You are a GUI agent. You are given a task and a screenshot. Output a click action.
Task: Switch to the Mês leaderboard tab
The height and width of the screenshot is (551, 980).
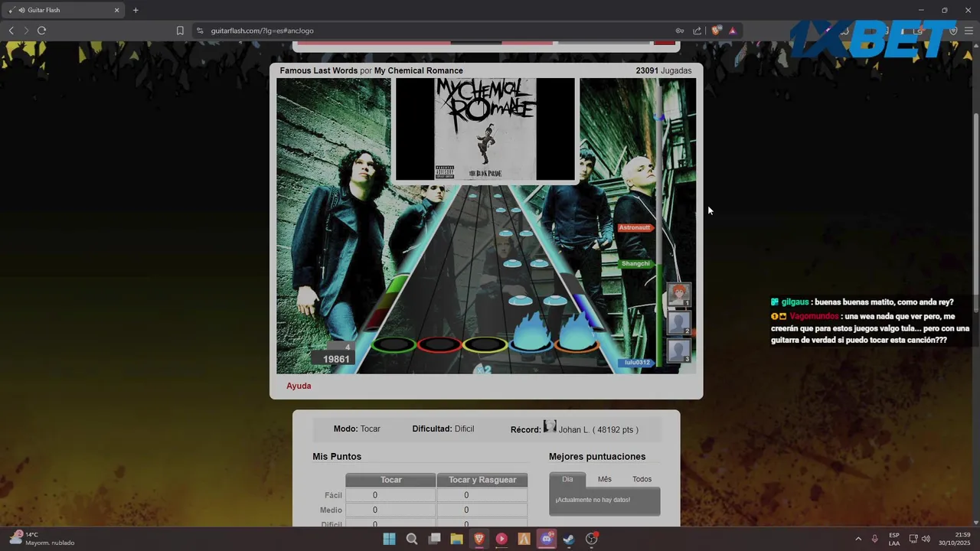click(x=605, y=479)
